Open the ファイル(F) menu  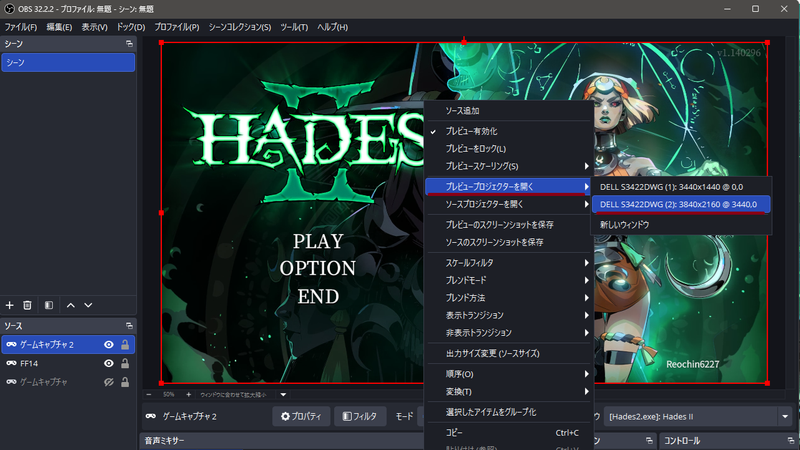coord(21,27)
